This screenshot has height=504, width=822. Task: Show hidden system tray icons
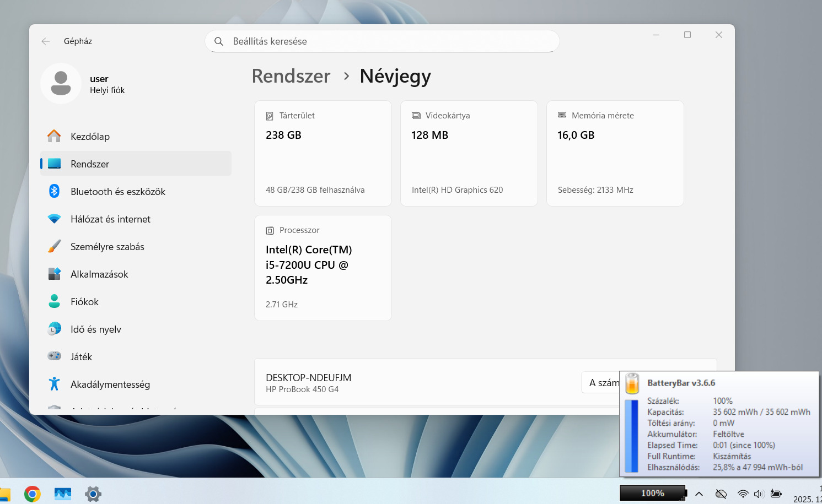699,494
